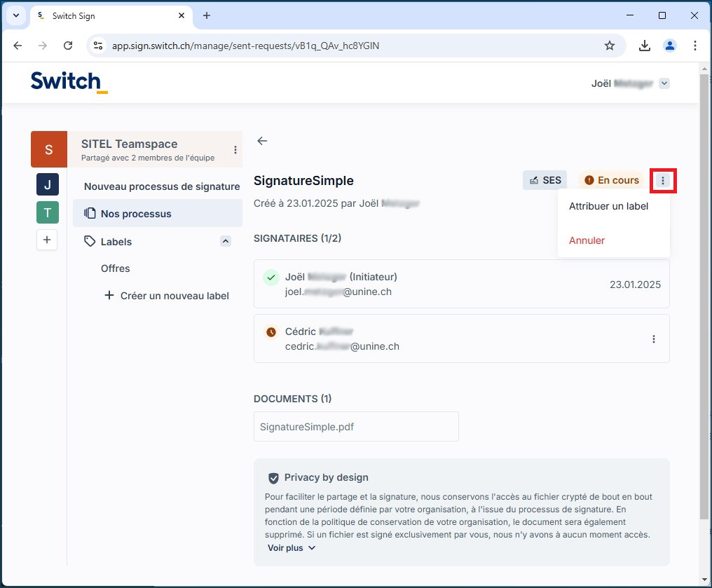Bookmark this page with the star icon
712x588 pixels.
[x=610, y=46]
